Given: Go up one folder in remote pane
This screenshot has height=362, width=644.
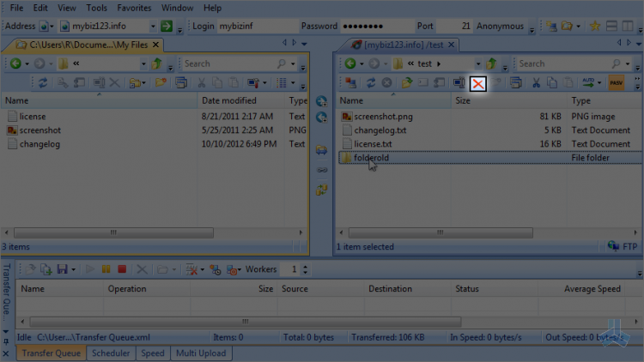Looking at the screenshot, I should click(491, 63).
